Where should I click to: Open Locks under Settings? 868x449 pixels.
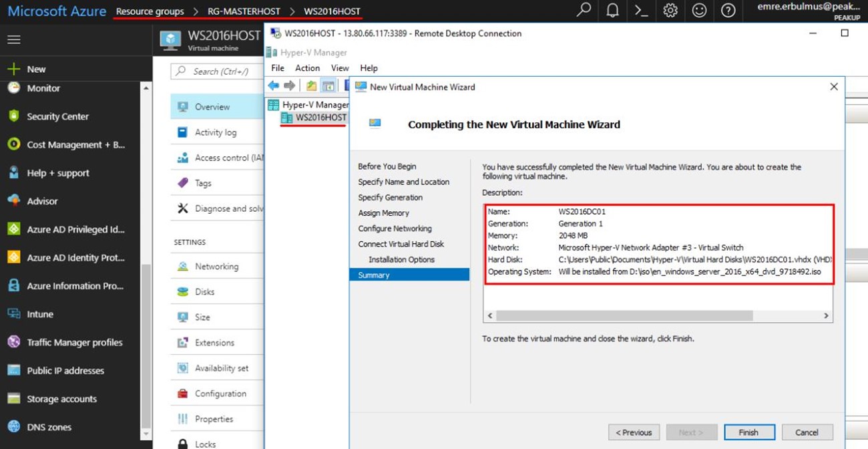coord(217,442)
